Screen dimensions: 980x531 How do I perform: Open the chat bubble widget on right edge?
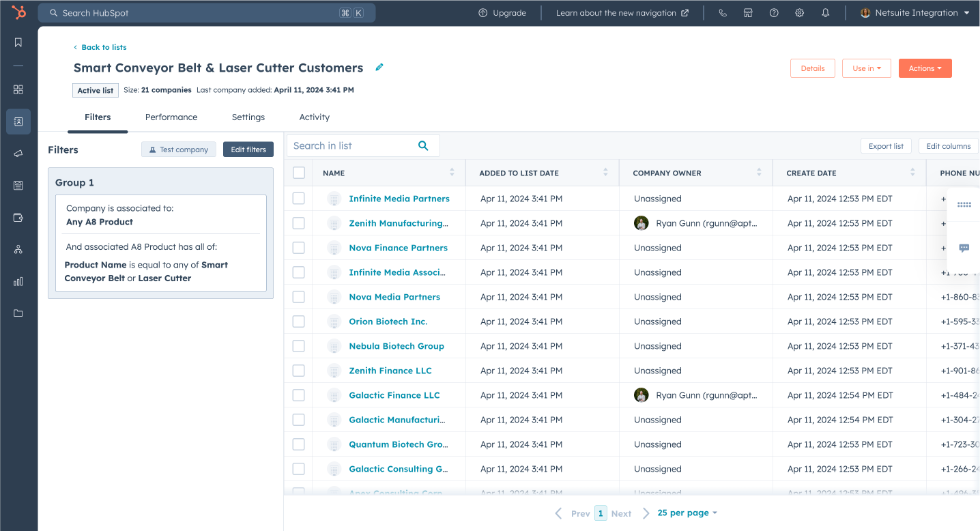coord(964,248)
